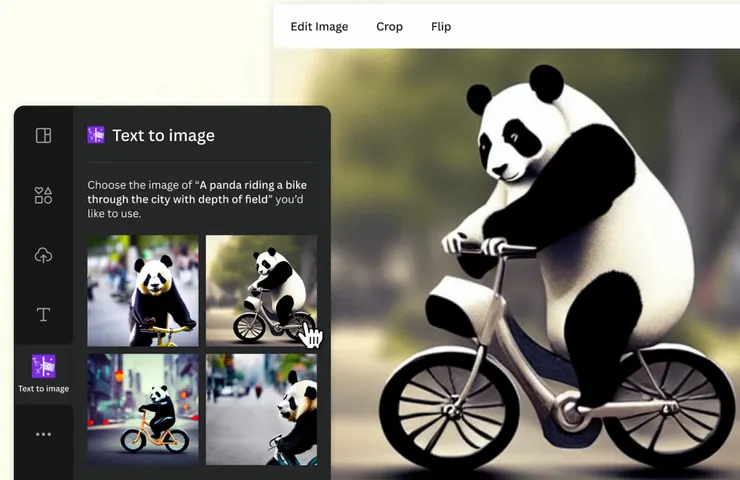Click the bold prompt text in the panel
The image size is (740, 480).
pos(197,192)
